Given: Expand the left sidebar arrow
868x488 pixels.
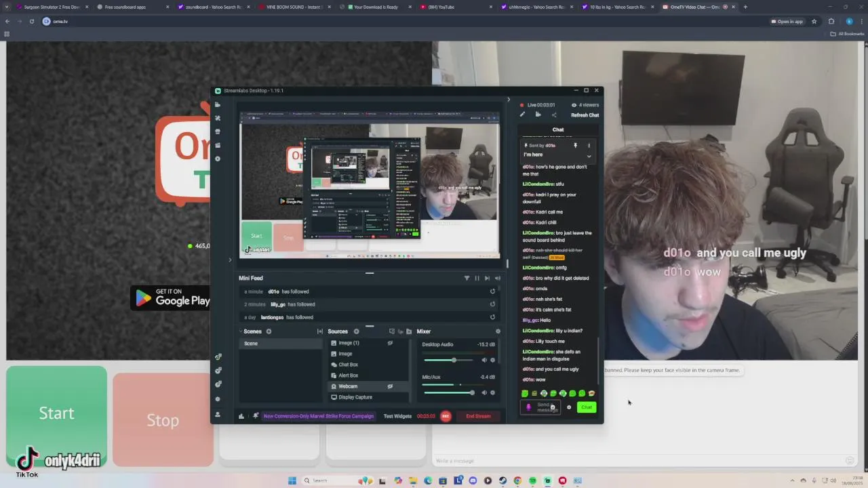Looking at the screenshot, I should coord(230,260).
